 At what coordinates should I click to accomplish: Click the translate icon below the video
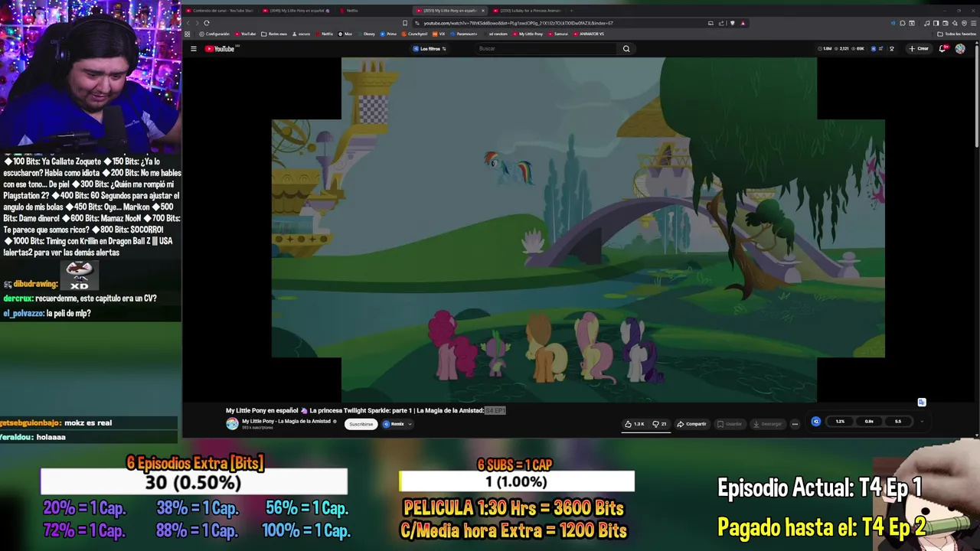coord(922,403)
